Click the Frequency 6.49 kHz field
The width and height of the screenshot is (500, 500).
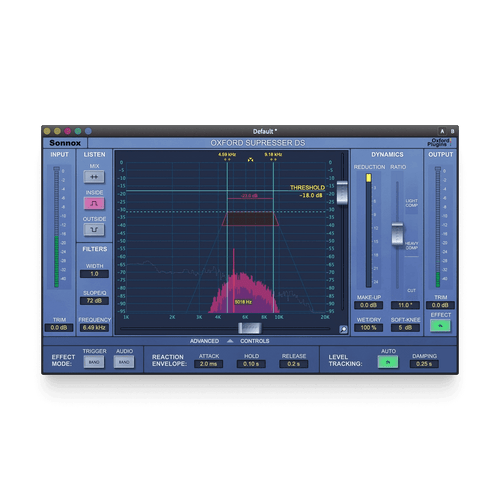coord(94,328)
